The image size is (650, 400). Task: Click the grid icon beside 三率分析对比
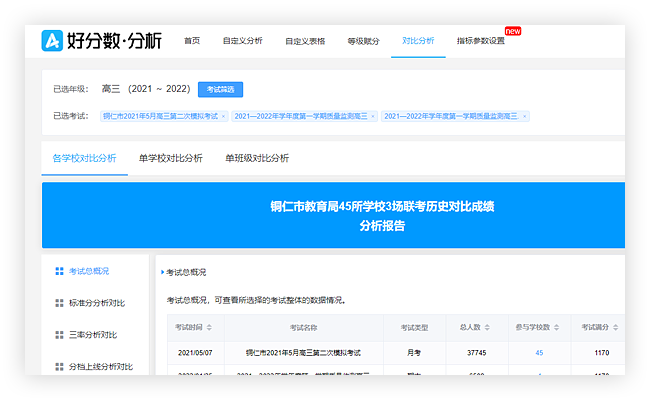tap(58, 335)
